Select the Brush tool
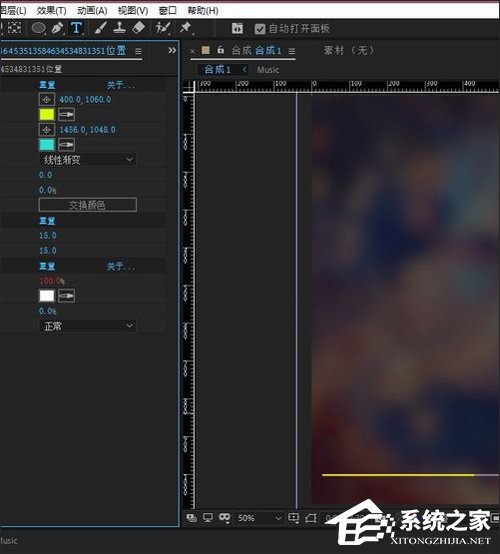Screen dimensions: 500x554 point(100,28)
